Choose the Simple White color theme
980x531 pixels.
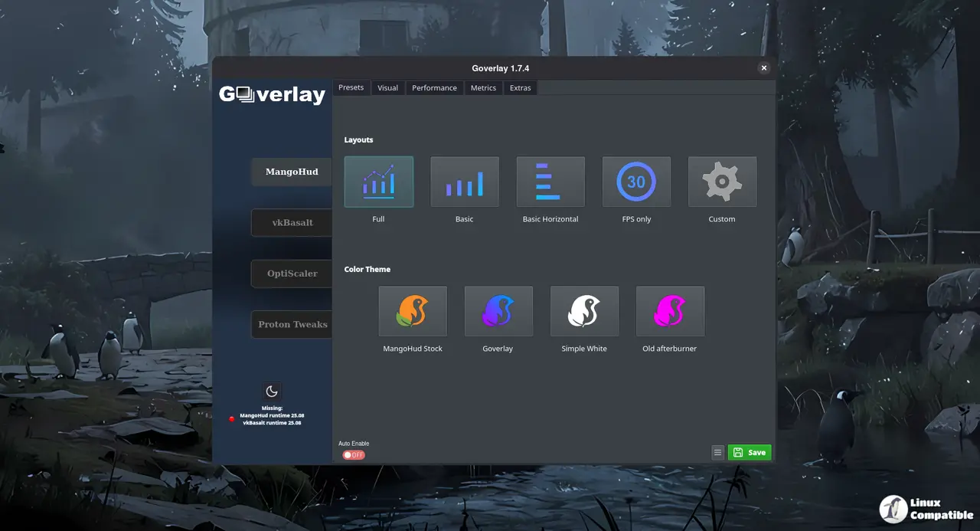pos(584,311)
